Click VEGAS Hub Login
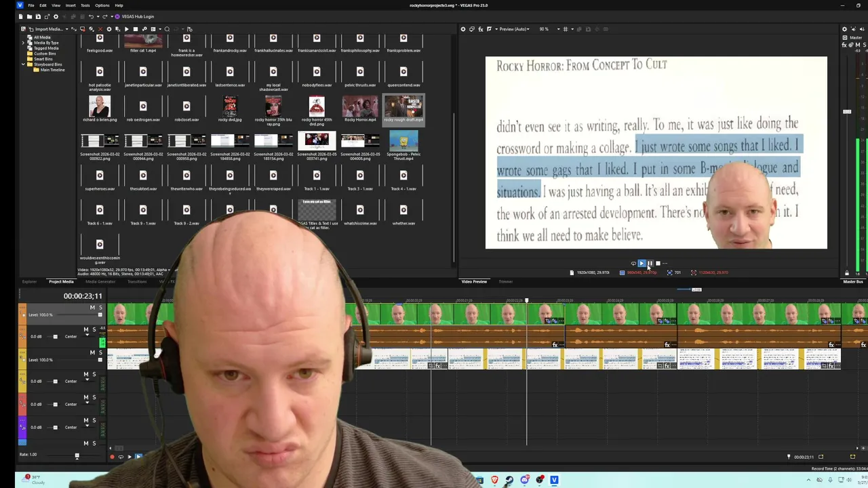 pos(134,16)
